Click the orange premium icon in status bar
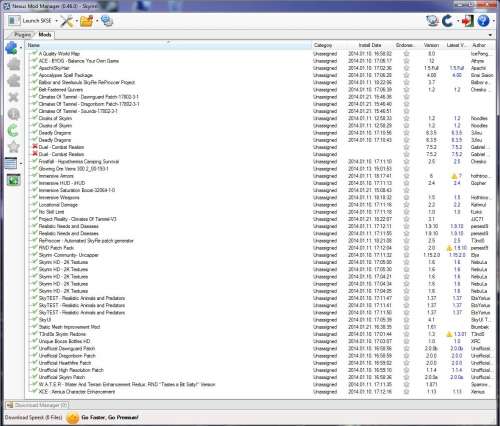This screenshot has width=500, height=426. [73, 417]
